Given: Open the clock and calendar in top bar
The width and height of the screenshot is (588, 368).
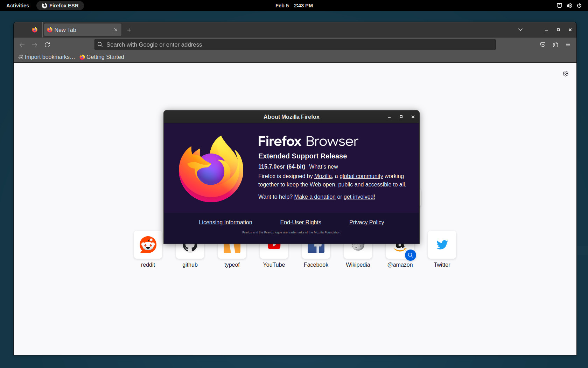Looking at the screenshot, I should click(294, 6).
